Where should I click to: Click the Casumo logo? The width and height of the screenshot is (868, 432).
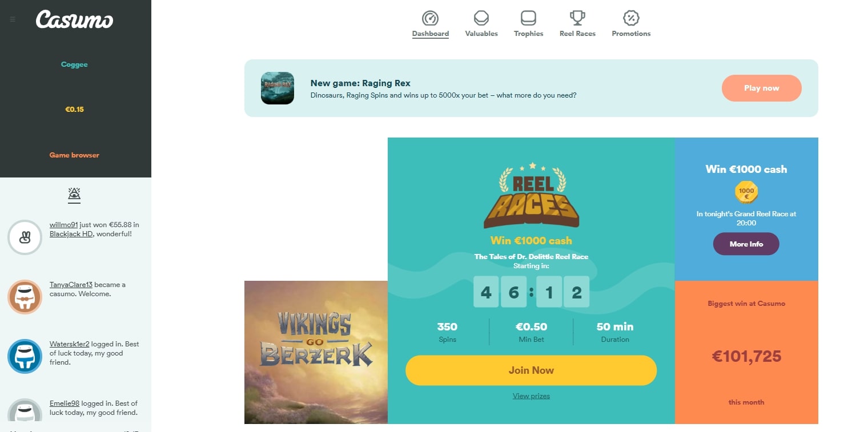pos(74,19)
